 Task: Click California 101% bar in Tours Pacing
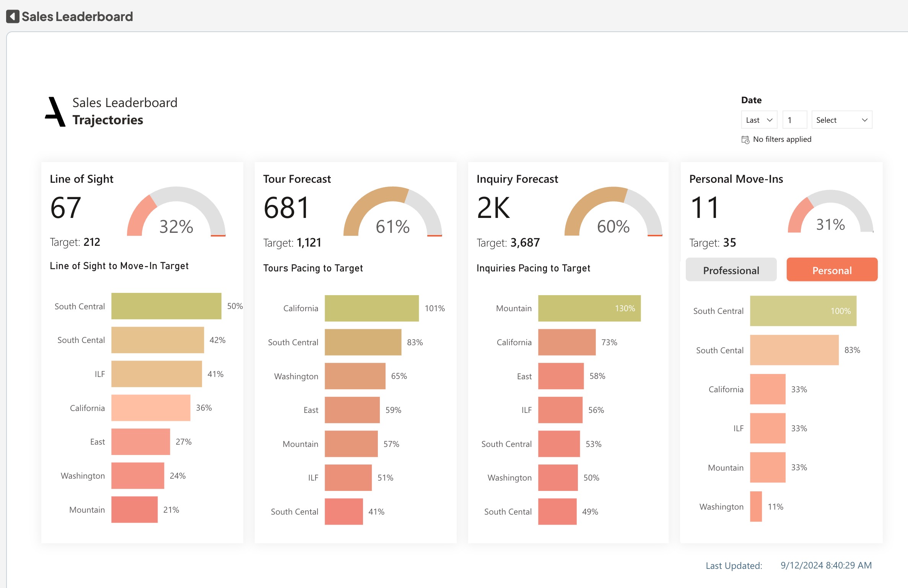(x=371, y=308)
